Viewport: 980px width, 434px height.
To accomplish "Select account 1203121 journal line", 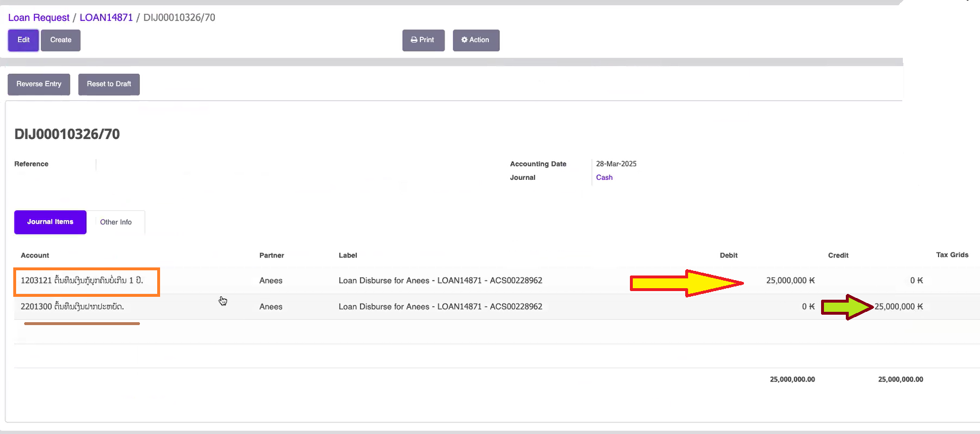I will [82, 281].
